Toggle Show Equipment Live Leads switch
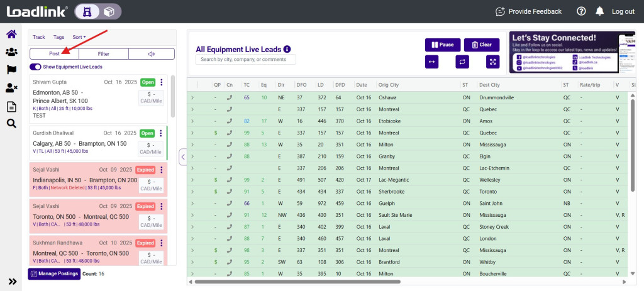644x291 pixels. 35,67
